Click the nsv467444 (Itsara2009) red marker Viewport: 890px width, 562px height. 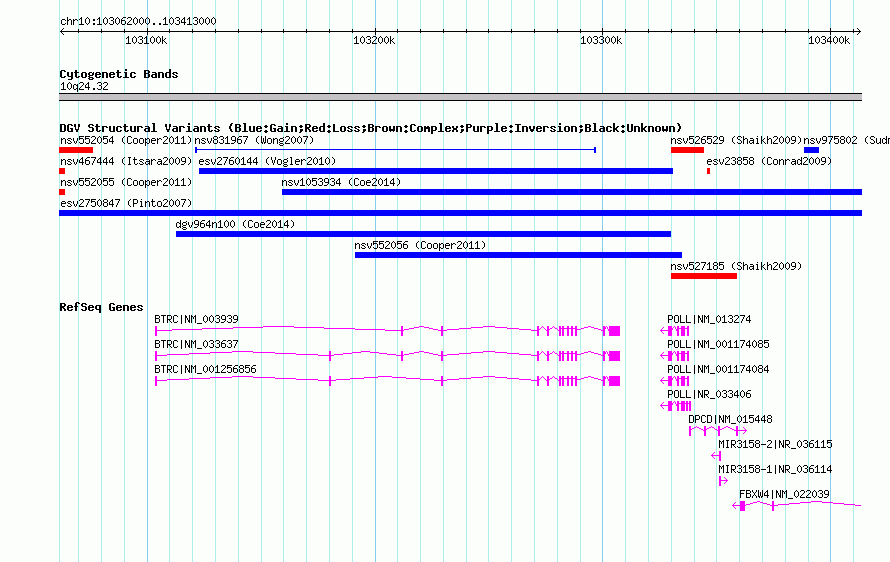click(x=62, y=171)
